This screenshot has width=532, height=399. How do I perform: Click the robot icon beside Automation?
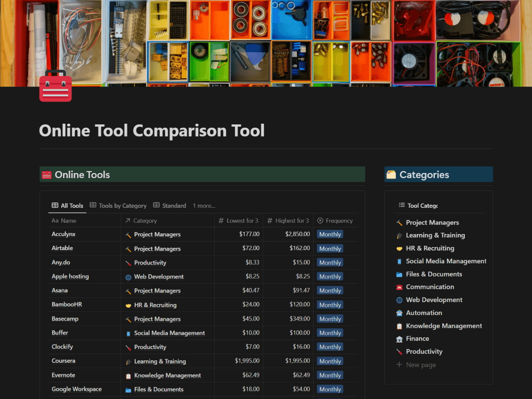pos(399,313)
